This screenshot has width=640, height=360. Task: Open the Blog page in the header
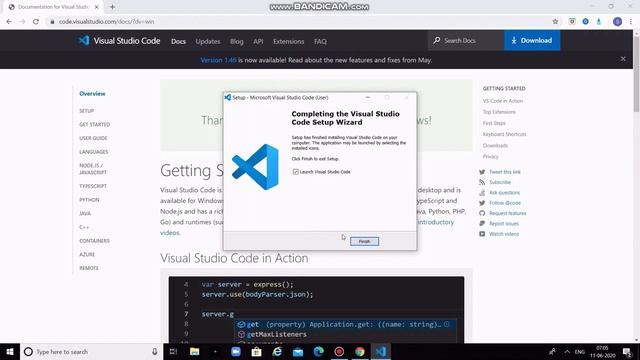237,41
